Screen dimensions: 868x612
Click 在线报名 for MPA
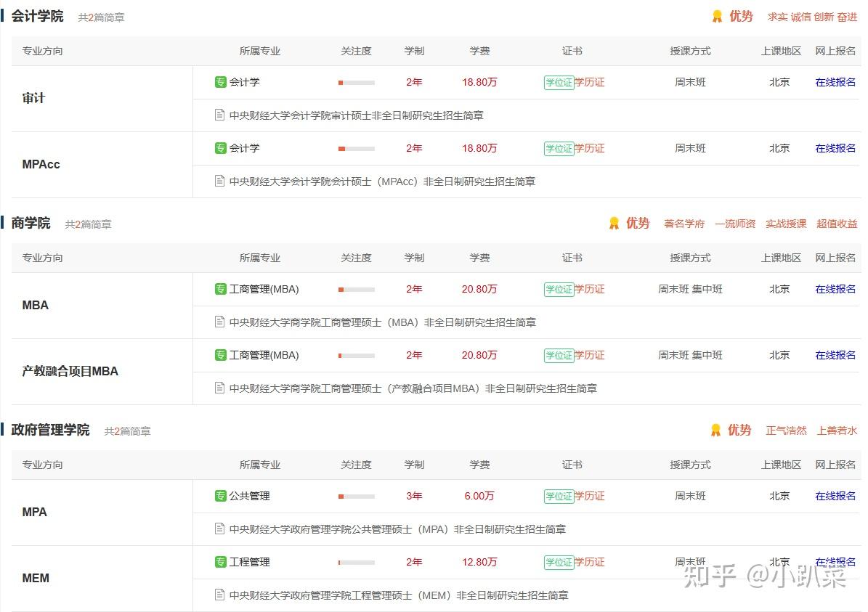point(835,496)
